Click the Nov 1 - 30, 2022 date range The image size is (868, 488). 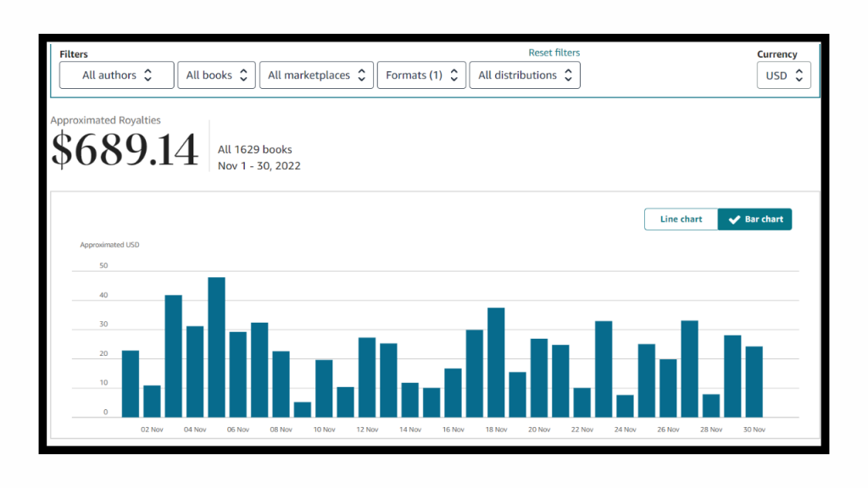[x=259, y=166]
